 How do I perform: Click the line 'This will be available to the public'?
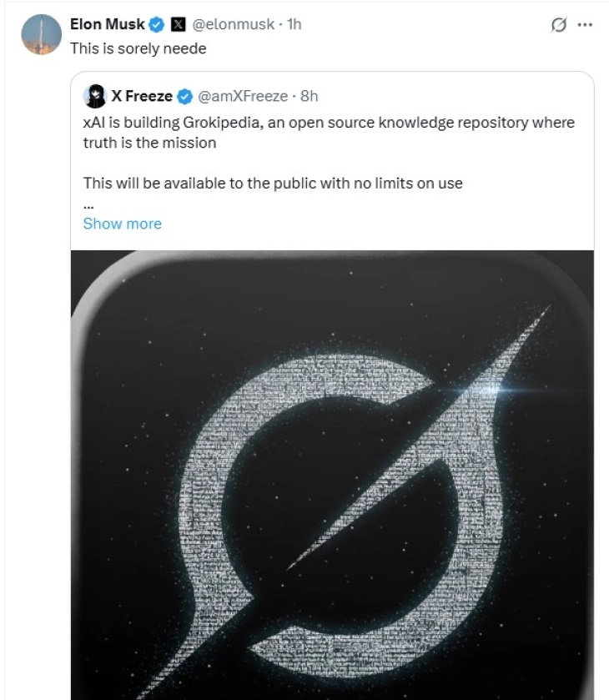(x=272, y=183)
